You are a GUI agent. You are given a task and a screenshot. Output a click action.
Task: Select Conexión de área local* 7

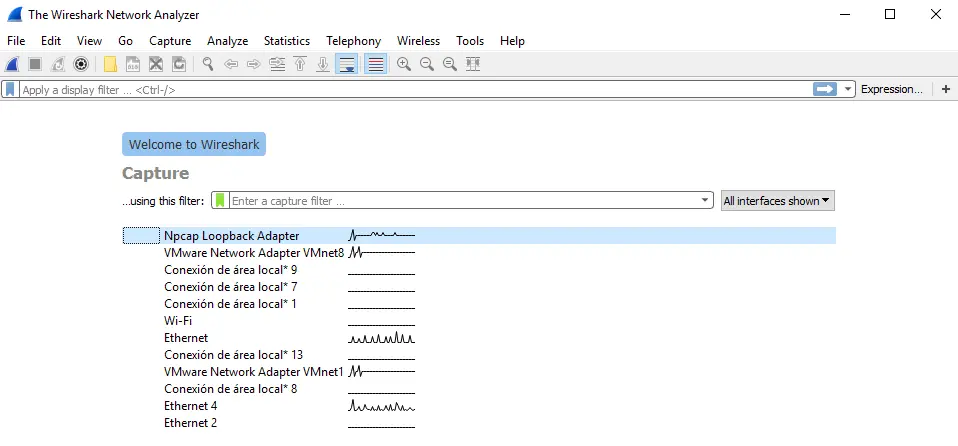479,287
